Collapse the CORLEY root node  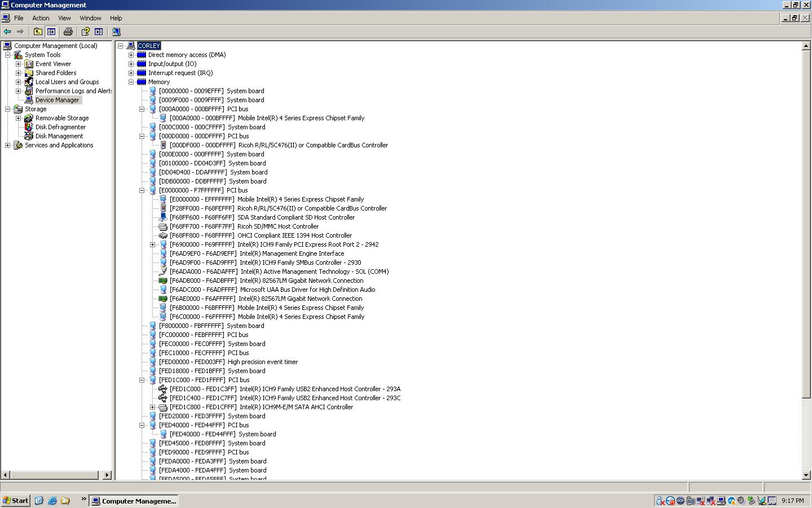[x=120, y=46]
